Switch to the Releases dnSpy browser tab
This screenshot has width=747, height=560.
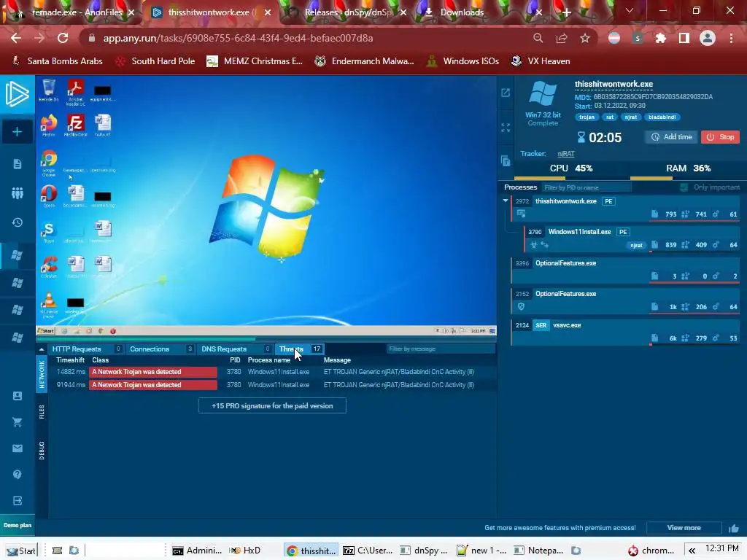(x=347, y=12)
